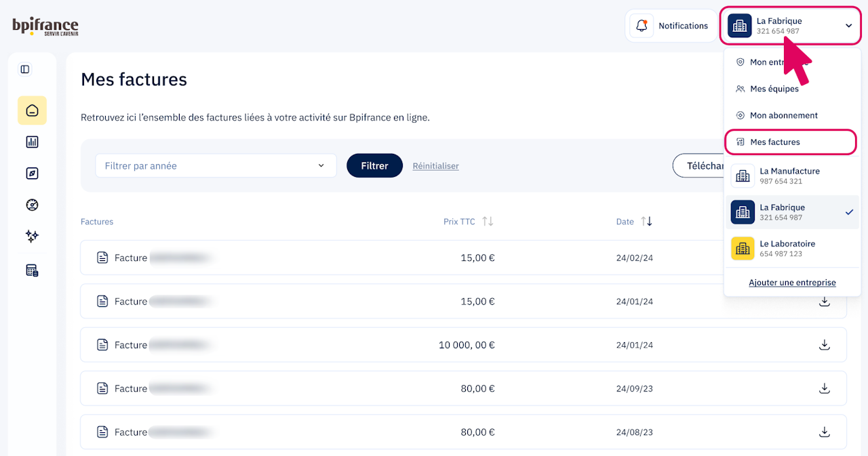868x456 pixels.
Task: Click the 321 654 987 number in header
Action: click(778, 31)
